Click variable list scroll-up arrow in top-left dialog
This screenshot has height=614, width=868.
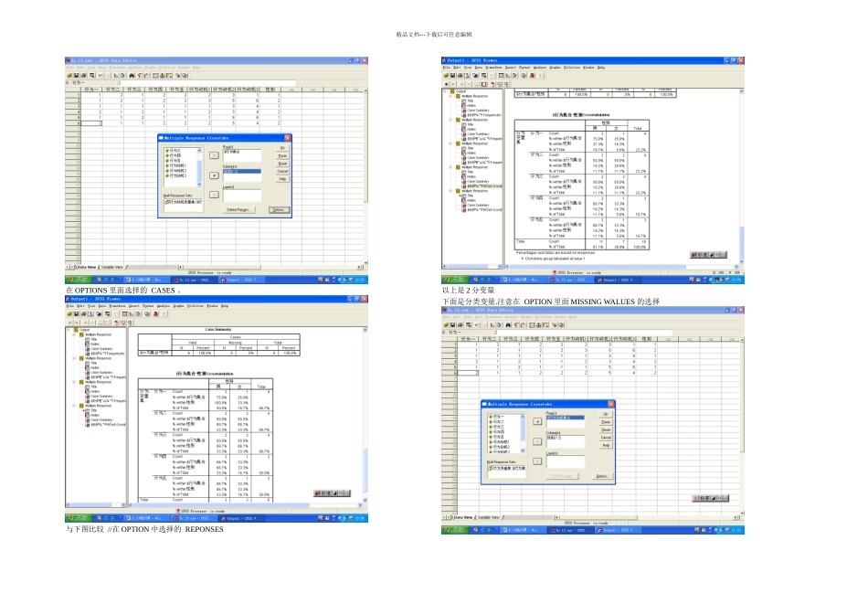coord(199,151)
